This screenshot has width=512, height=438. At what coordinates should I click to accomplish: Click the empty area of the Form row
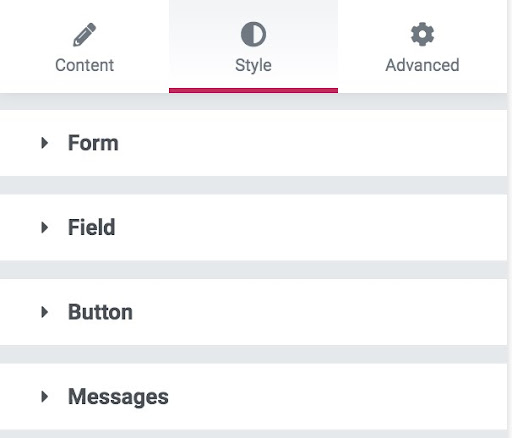313,143
